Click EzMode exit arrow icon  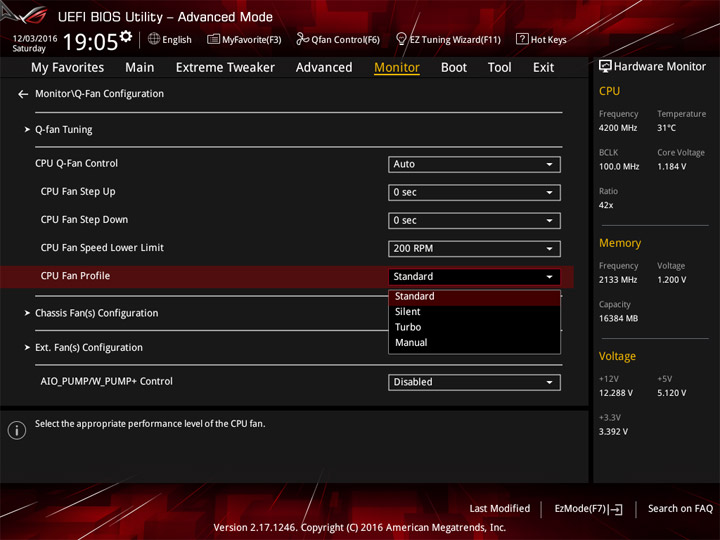tap(616, 509)
